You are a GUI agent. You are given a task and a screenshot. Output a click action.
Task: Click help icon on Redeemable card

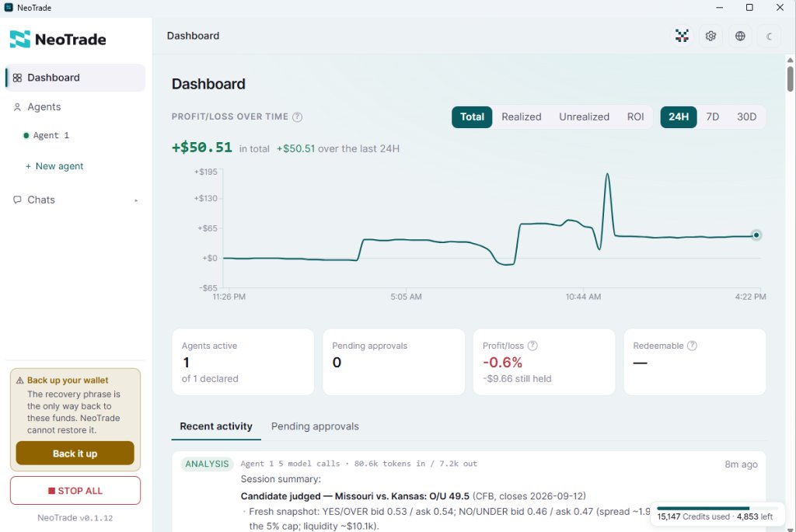click(x=692, y=346)
